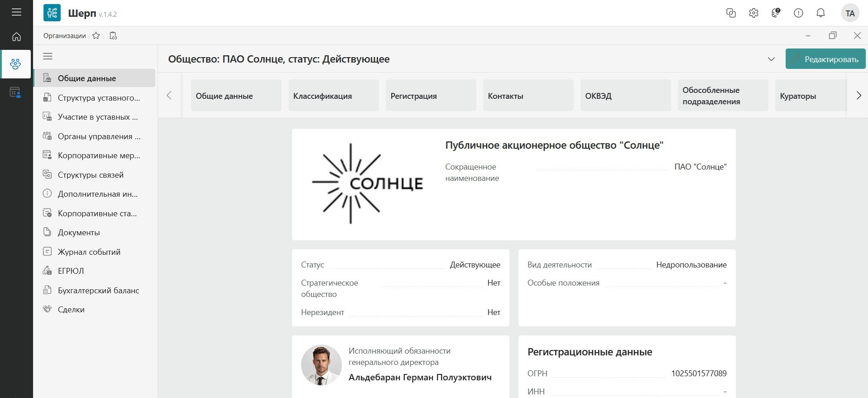Select Журнал событий in the sidebar

point(89,252)
